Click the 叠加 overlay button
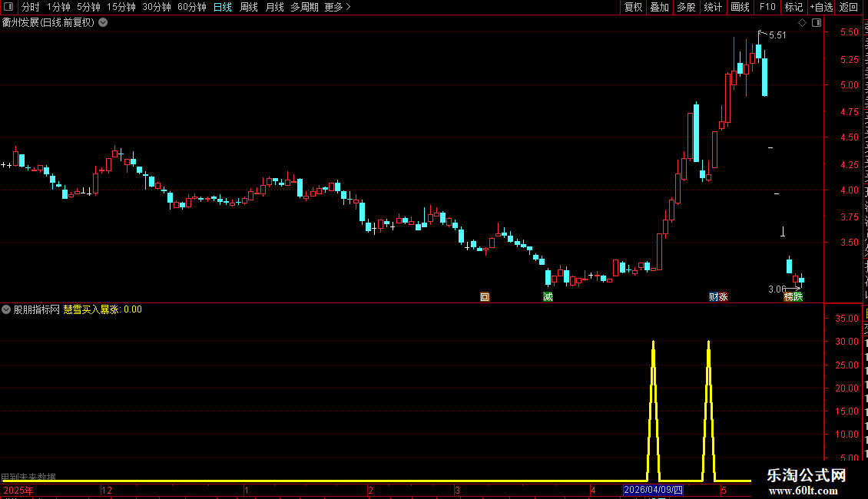The width and height of the screenshot is (868, 499). [659, 7]
